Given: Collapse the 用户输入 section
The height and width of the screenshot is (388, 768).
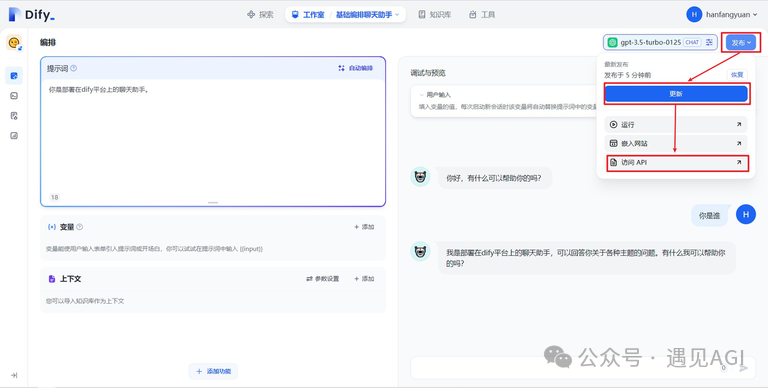Looking at the screenshot, I should [x=422, y=95].
